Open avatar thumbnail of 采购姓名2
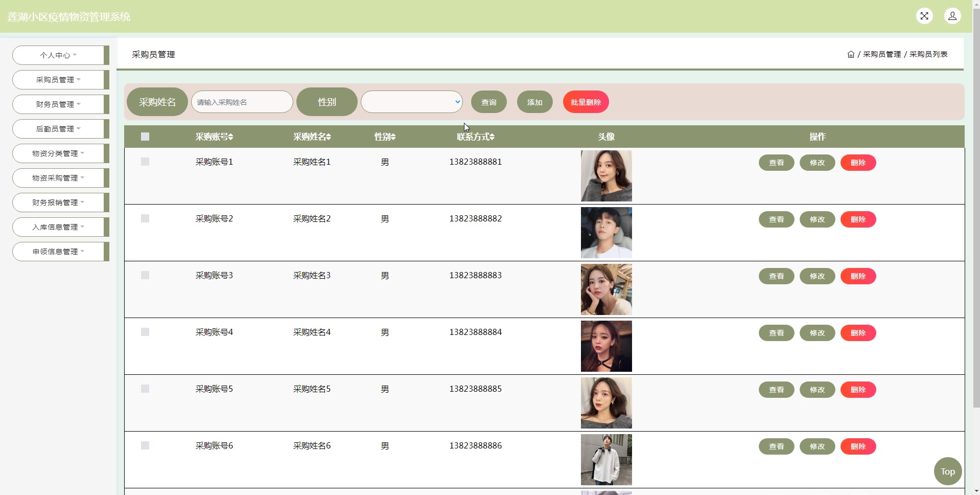The height and width of the screenshot is (495, 980). tap(606, 233)
